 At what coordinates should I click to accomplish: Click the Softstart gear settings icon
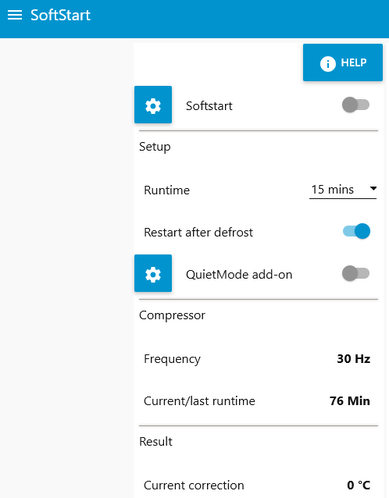[153, 105]
